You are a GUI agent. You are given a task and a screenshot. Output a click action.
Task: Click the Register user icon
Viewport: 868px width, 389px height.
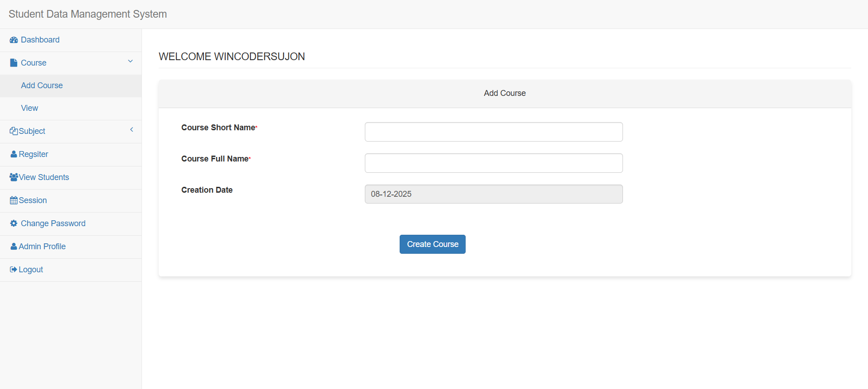(14, 154)
